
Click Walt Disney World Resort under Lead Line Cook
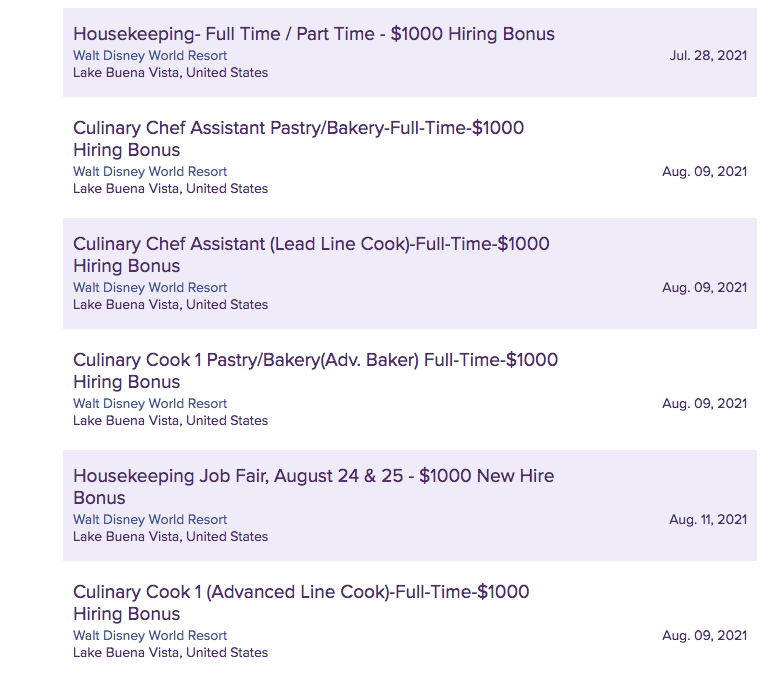[x=150, y=288]
